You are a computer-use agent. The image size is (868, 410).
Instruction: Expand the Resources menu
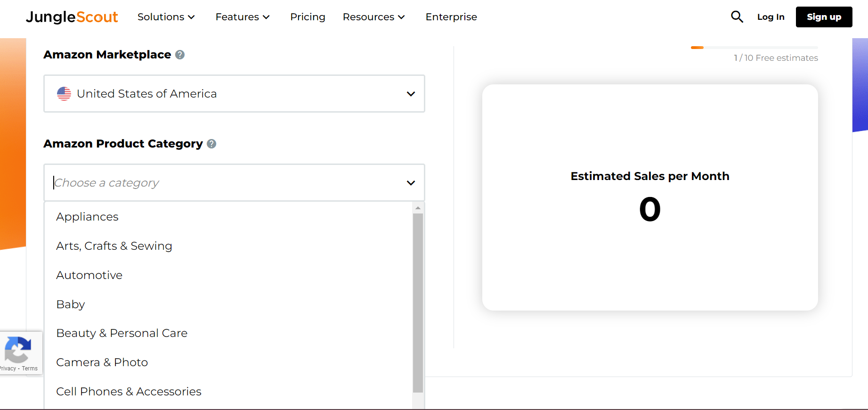374,17
